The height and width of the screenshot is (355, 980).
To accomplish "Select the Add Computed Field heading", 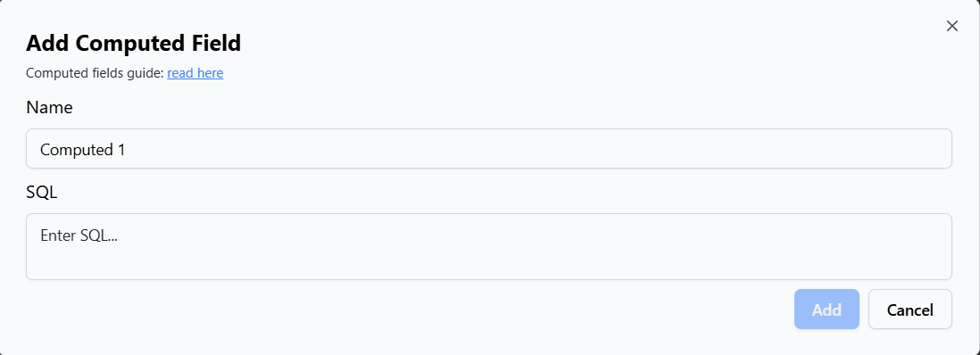I will (133, 43).
